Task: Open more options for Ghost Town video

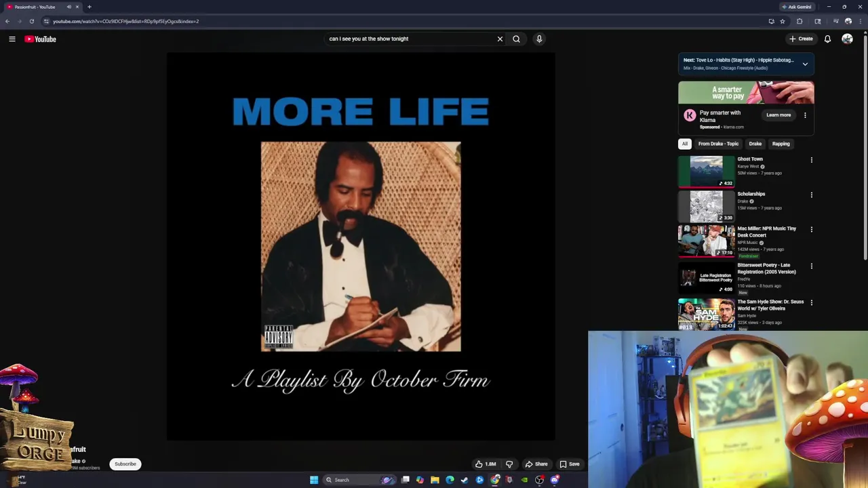Action: click(812, 161)
